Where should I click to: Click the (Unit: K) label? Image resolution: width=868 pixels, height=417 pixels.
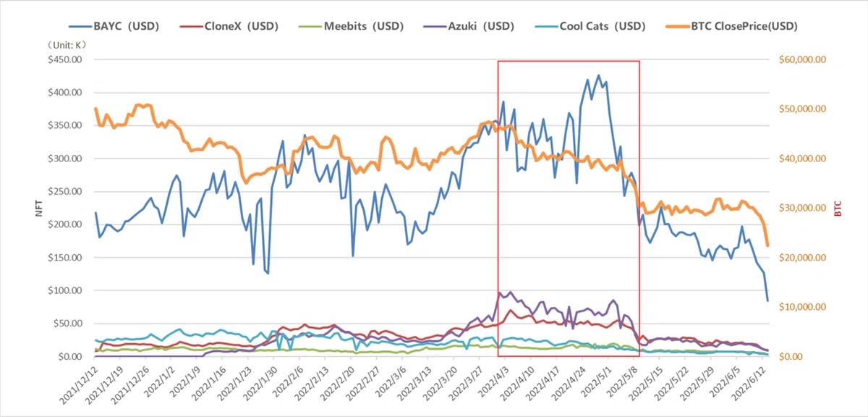pos(68,45)
